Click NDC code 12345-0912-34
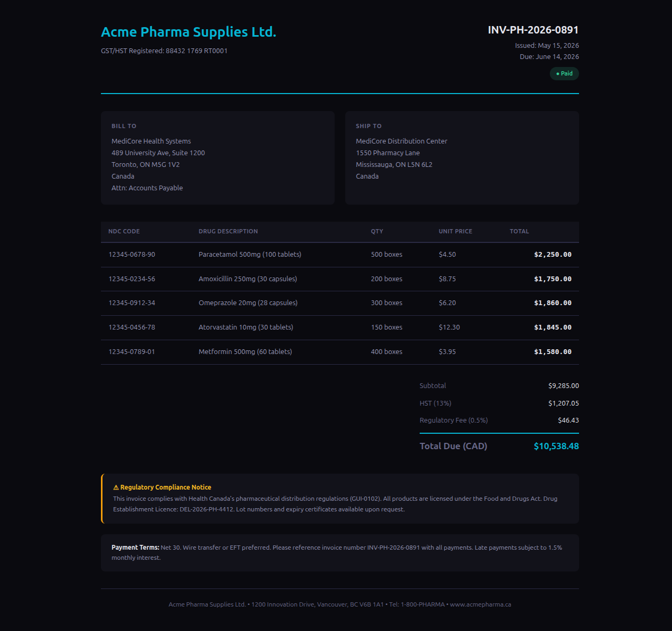 132,303
